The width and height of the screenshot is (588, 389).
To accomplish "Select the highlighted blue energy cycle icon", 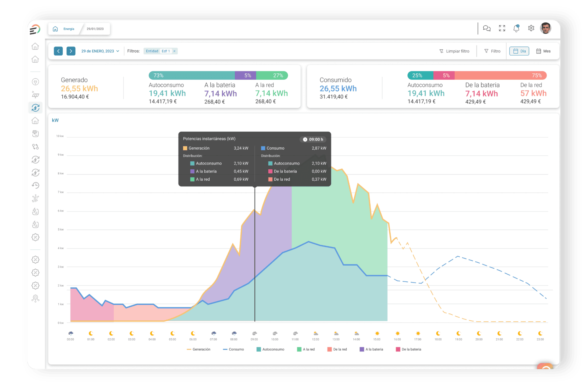I will pyautogui.click(x=35, y=108).
